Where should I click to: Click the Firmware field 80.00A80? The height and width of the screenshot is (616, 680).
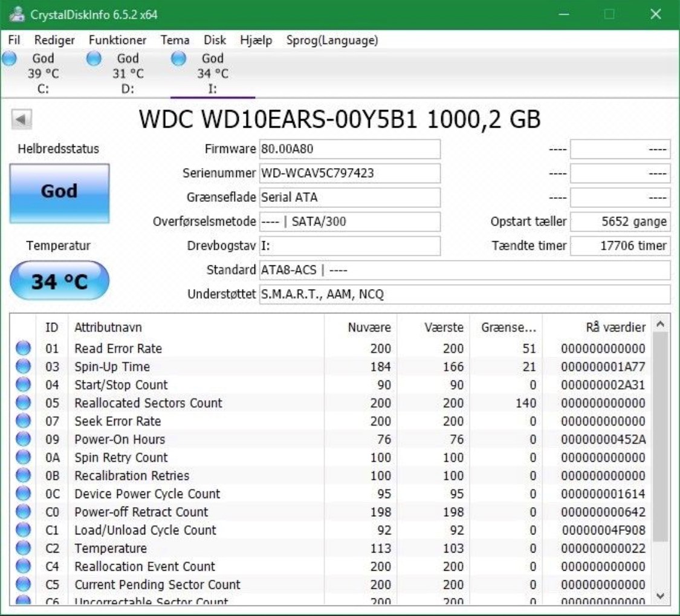point(349,149)
